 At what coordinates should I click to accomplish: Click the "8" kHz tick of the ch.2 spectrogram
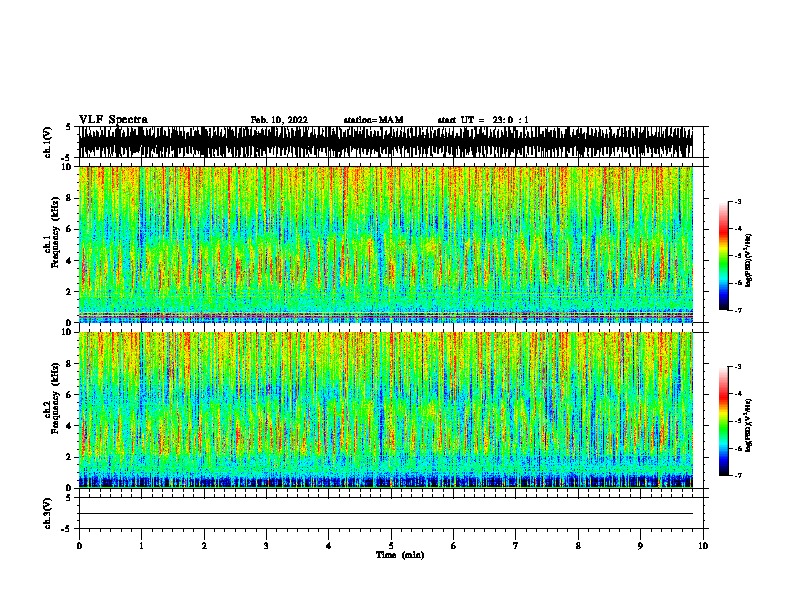[x=70, y=363]
